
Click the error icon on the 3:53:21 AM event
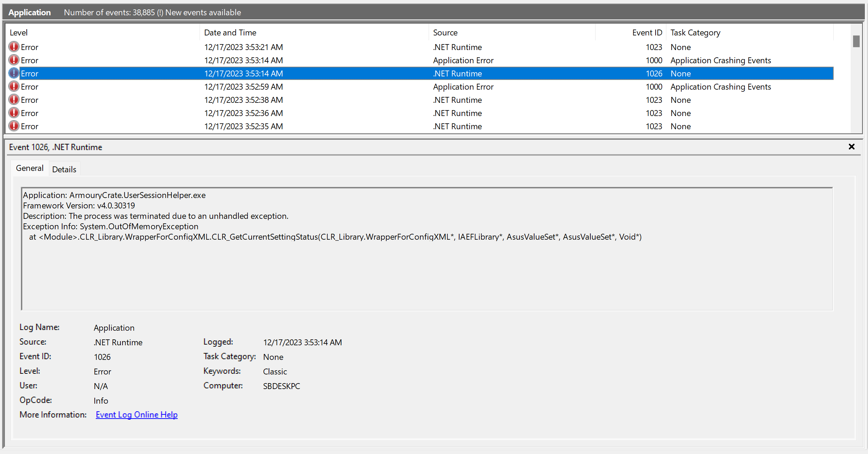[x=14, y=47]
